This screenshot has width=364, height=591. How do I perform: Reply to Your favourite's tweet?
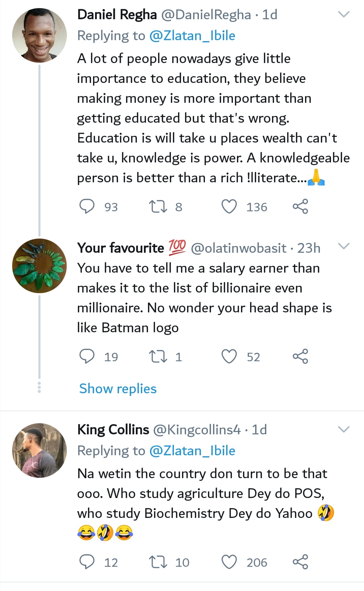click(87, 356)
